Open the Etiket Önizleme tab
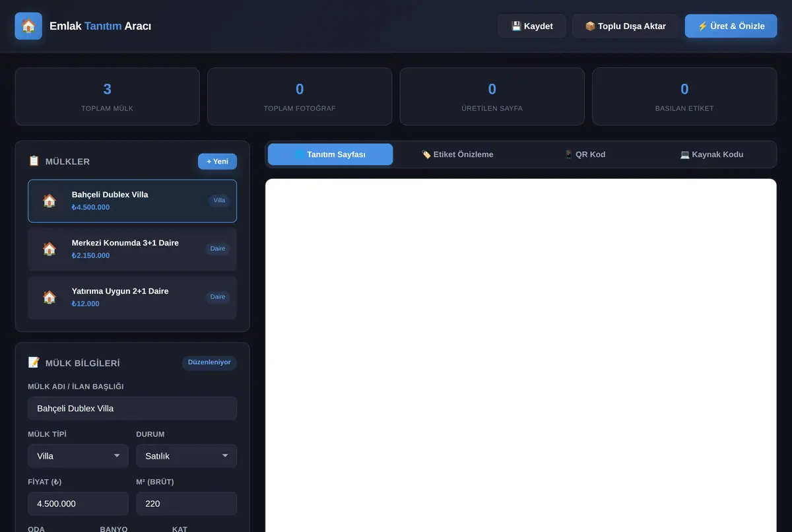Image resolution: width=792 pixels, height=532 pixels. (x=457, y=154)
